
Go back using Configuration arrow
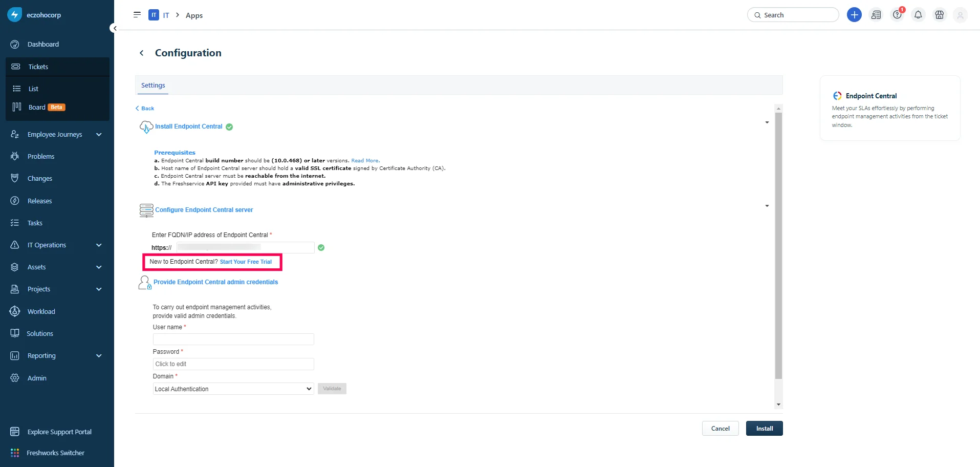pos(142,53)
